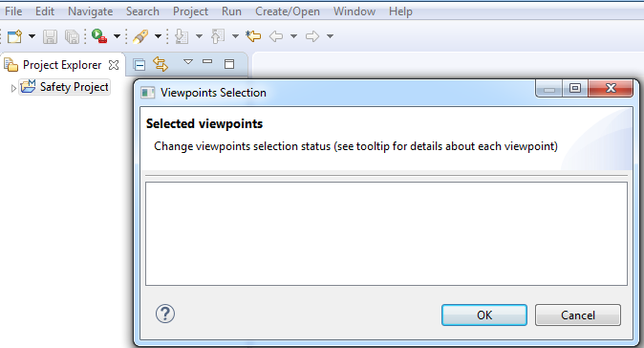Viewport: 644px width, 348px height.
Task: Confirm the viewpoints selection with OK
Action: coord(484,315)
